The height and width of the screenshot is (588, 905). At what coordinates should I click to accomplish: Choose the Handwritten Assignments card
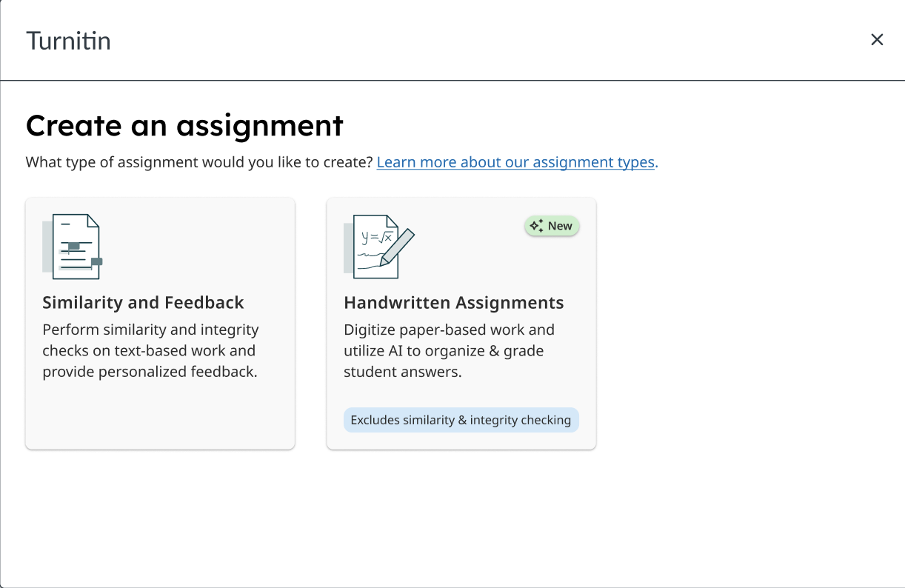tap(461, 324)
